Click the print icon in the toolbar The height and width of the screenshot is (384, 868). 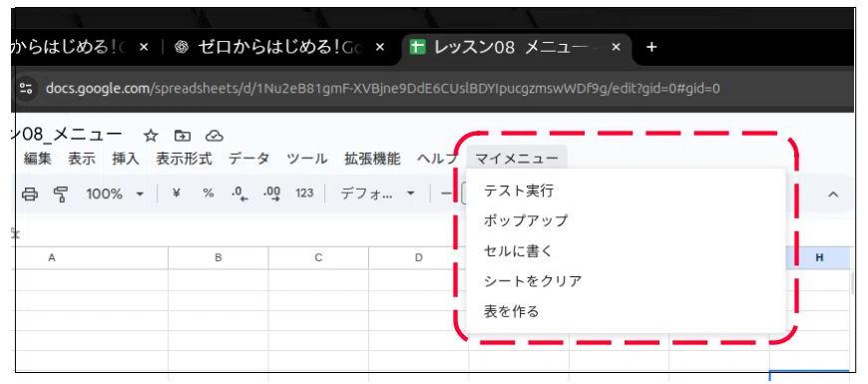click(x=29, y=193)
